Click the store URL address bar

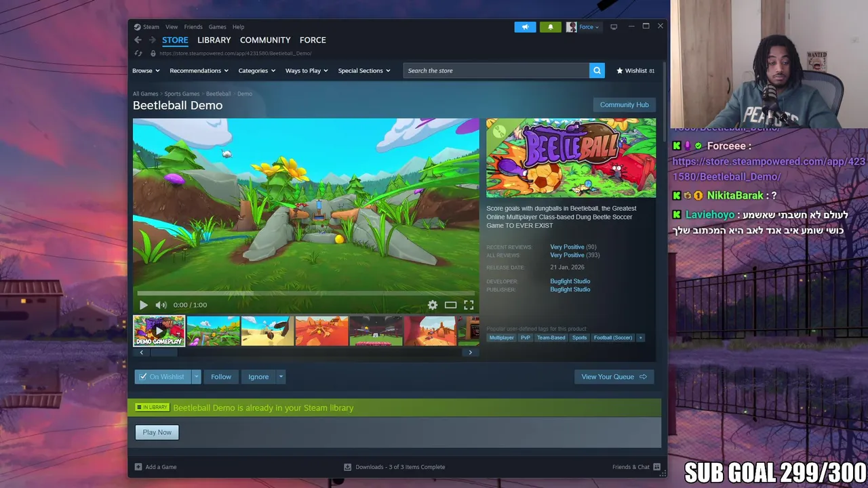235,53
